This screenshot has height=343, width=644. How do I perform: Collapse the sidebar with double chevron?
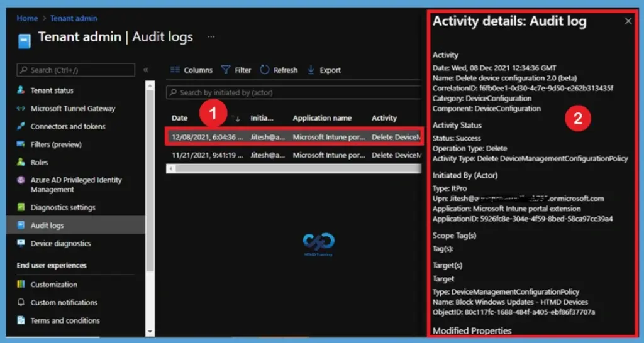(x=146, y=70)
